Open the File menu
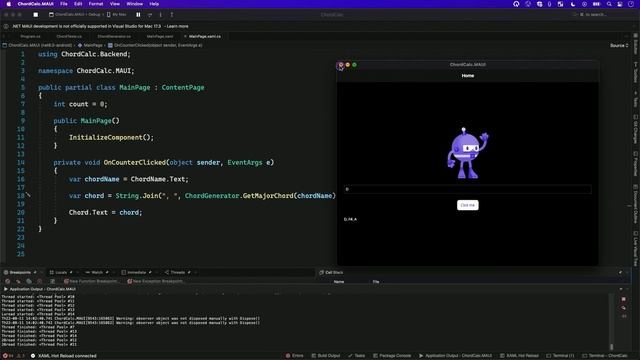 64,4
